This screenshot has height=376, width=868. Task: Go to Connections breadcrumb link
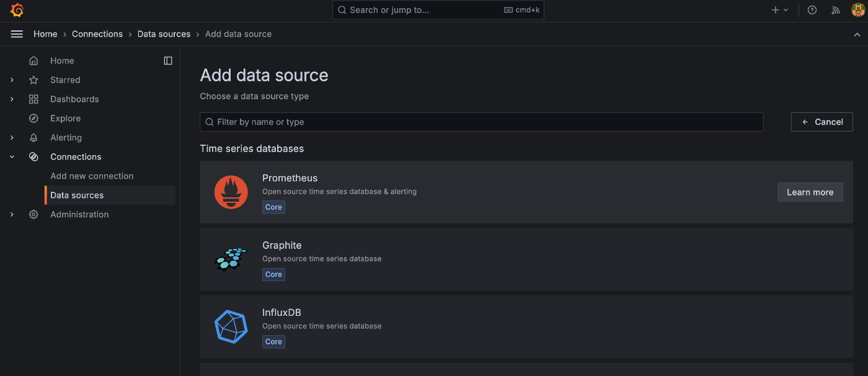tap(97, 34)
